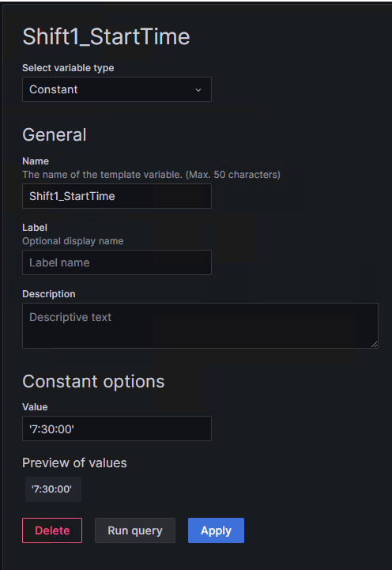The image size is (392, 570).
Task: Click the Run query button
Action: click(x=135, y=530)
